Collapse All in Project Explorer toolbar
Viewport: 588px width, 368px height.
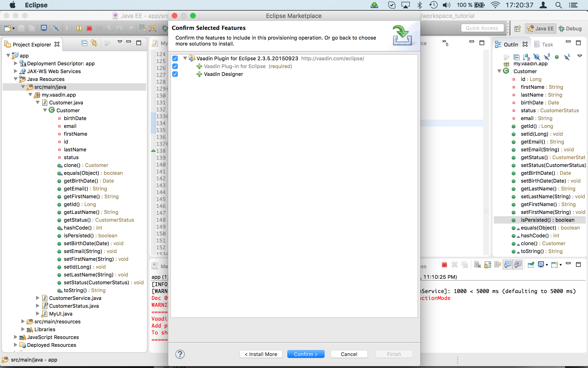[x=84, y=43]
